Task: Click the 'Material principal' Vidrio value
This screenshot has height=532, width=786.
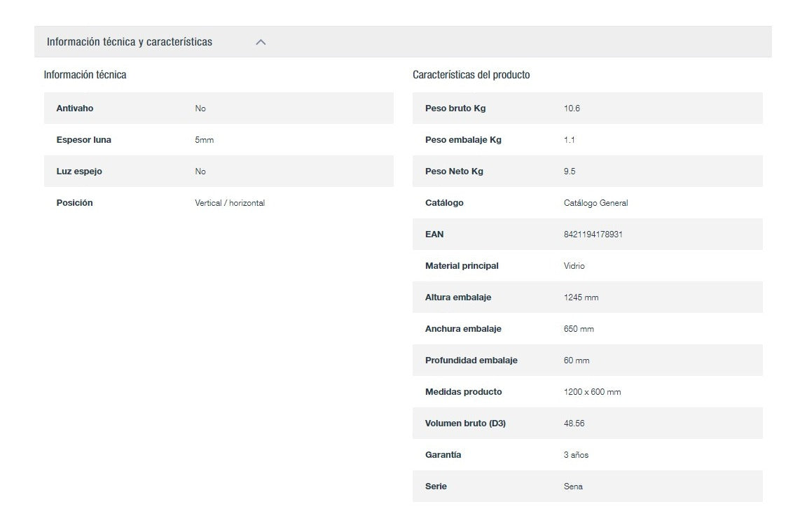Action: (574, 266)
